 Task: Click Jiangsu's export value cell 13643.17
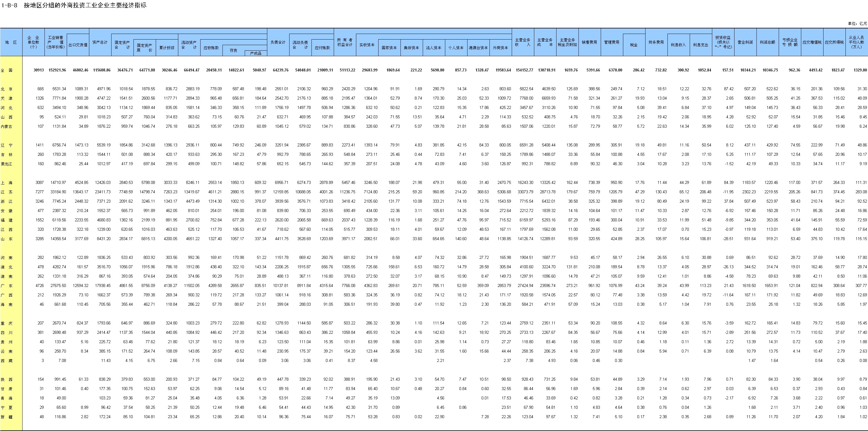coord(81,192)
